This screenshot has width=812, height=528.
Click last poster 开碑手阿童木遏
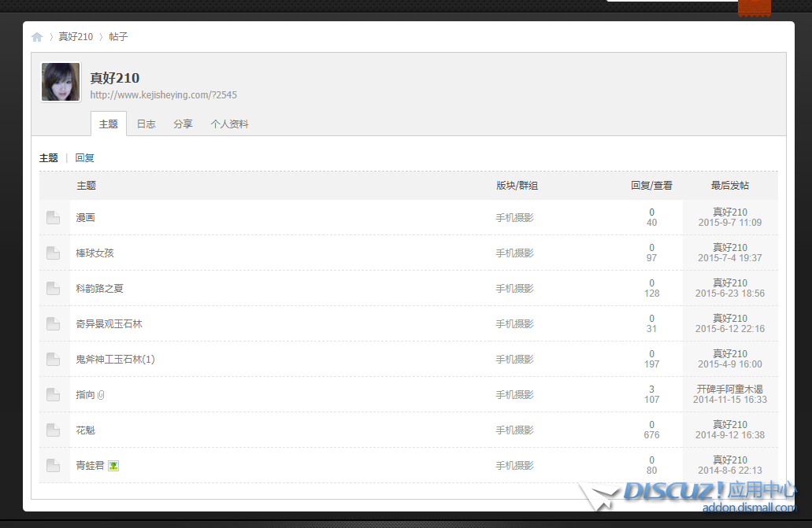729,390
